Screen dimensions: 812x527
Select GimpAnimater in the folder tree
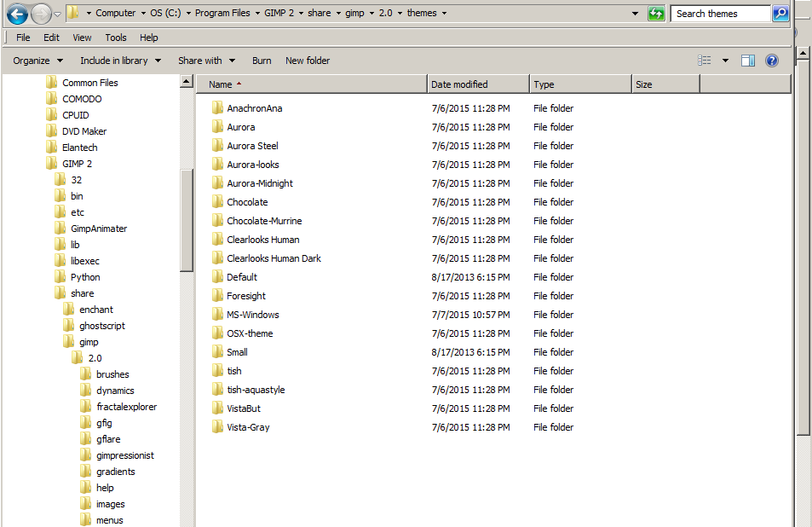(98, 229)
